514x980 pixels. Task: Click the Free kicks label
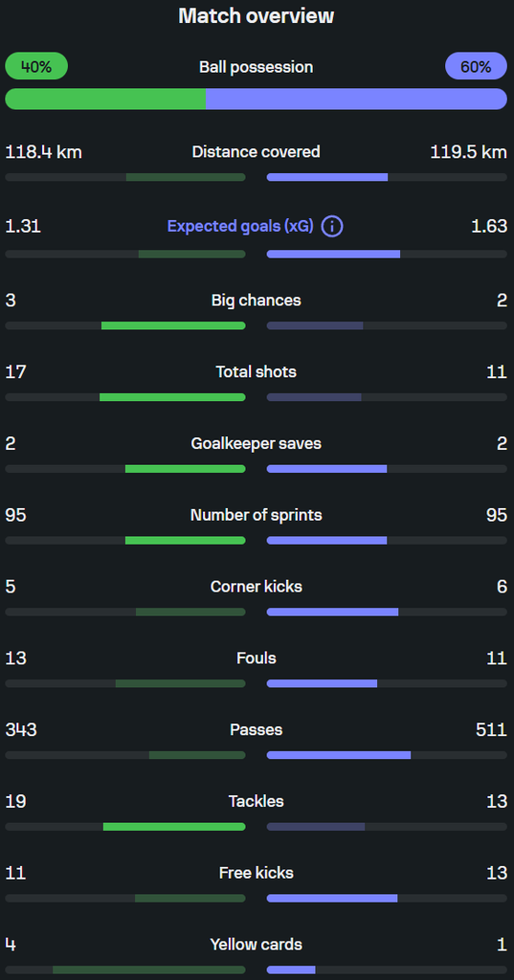point(257,873)
